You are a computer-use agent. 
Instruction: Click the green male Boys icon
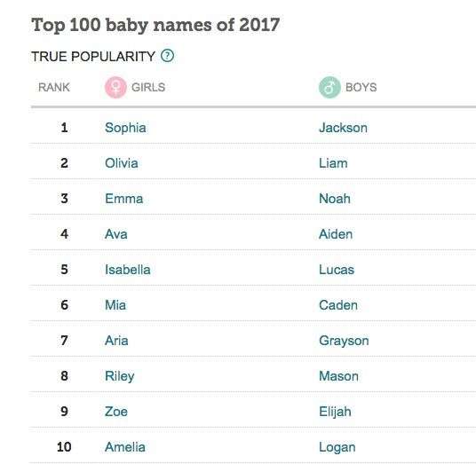pyautogui.click(x=329, y=87)
